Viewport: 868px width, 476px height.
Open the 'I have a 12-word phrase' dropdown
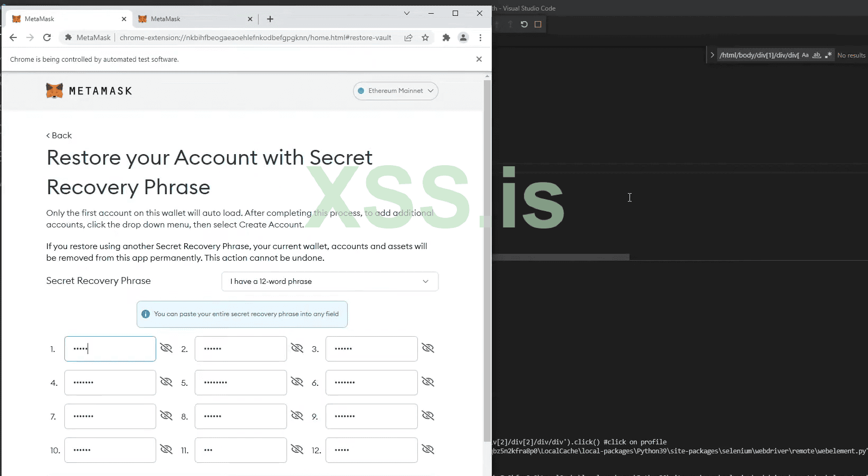point(330,281)
